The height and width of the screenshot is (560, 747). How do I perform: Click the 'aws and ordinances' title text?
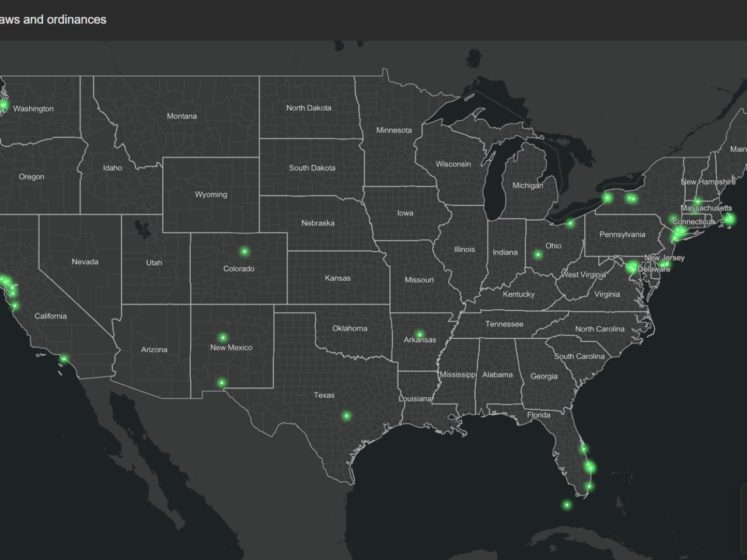(x=53, y=19)
